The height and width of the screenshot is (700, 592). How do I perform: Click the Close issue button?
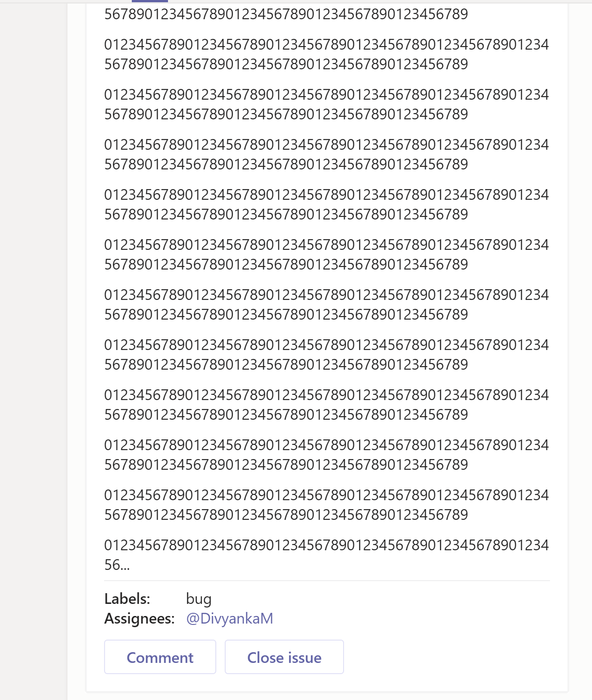click(284, 657)
